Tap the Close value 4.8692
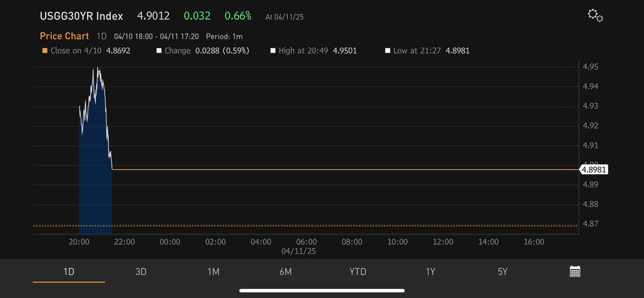The width and height of the screenshot is (644, 298). pos(118,51)
